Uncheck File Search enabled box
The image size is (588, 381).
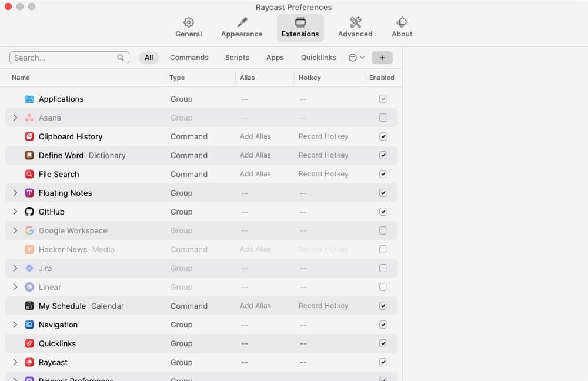383,173
